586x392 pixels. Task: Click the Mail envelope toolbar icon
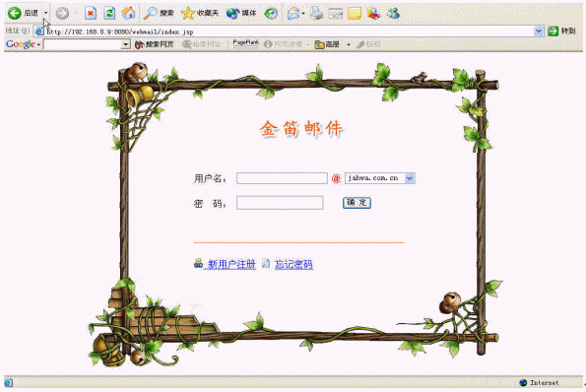(x=293, y=14)
